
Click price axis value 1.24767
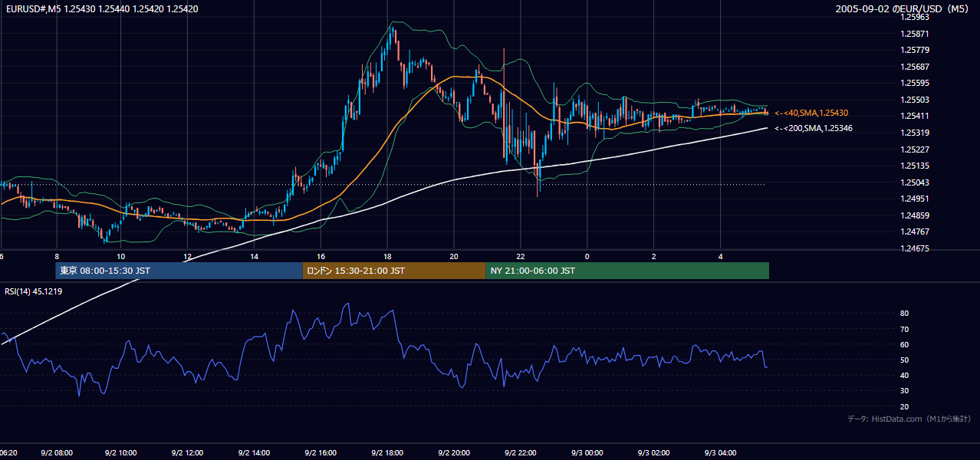[916, 232]
